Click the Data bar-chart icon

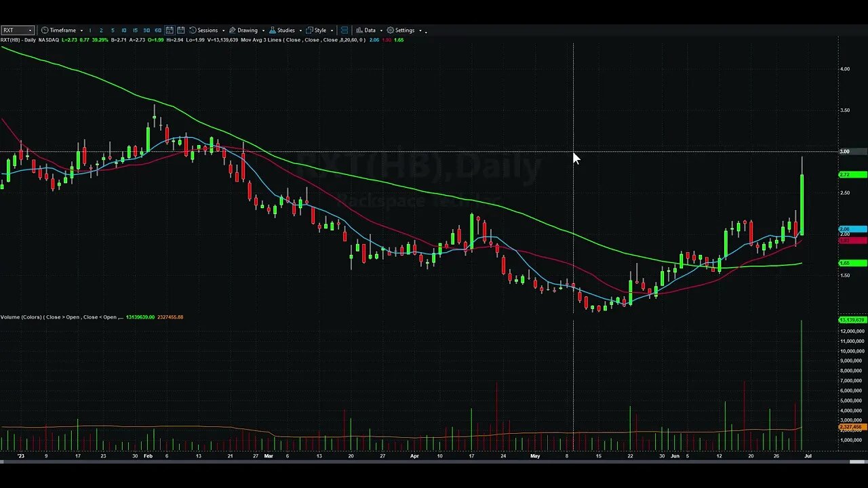(359, 30)
